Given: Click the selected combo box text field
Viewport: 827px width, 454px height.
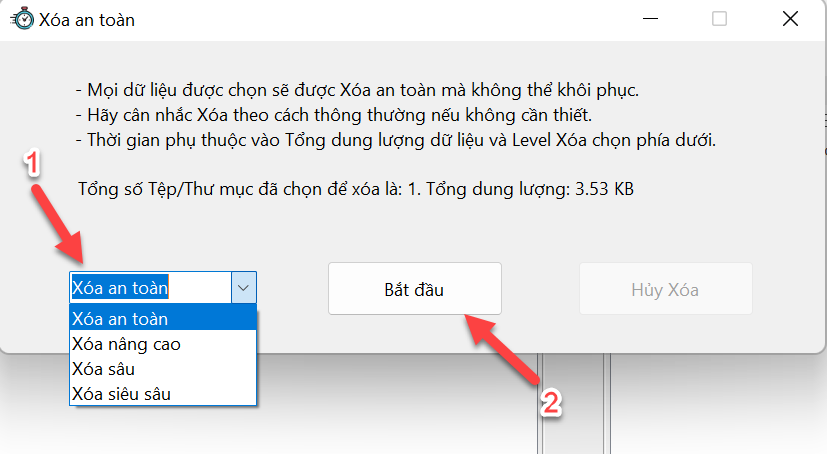Looking at the screenshot, I should [x=150, y=288].
